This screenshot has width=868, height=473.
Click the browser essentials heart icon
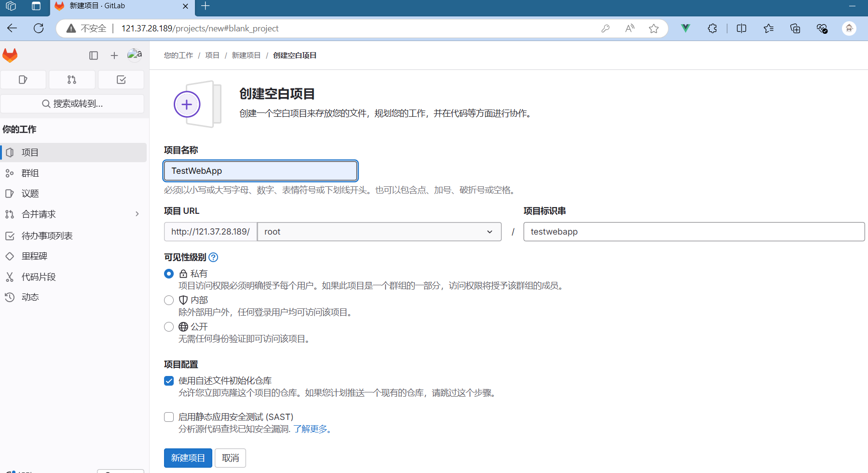point(822,28)
